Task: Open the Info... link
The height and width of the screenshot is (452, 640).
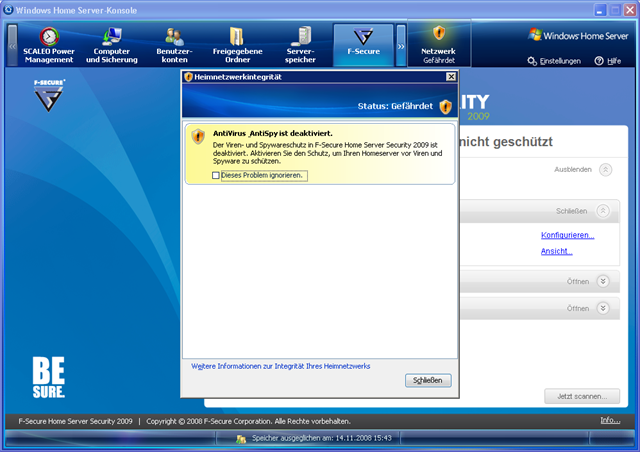Action: pos(610,421)
